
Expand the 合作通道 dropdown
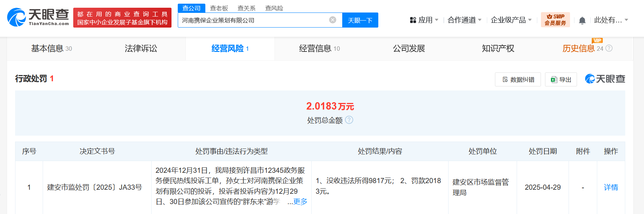click(464, 20)
